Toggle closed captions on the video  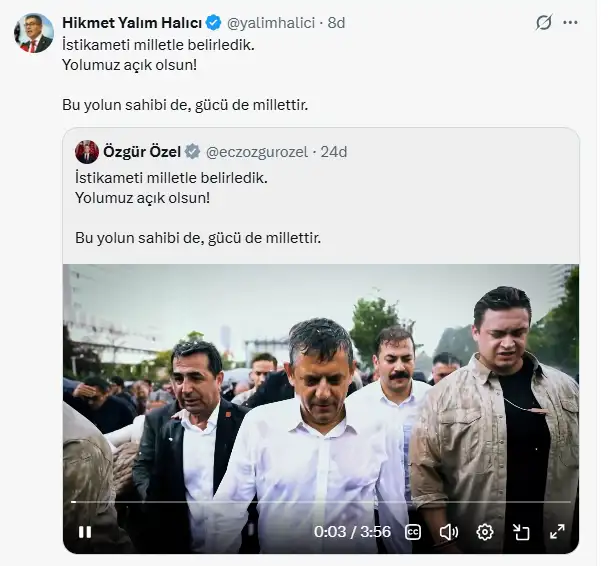click(413, 532)
